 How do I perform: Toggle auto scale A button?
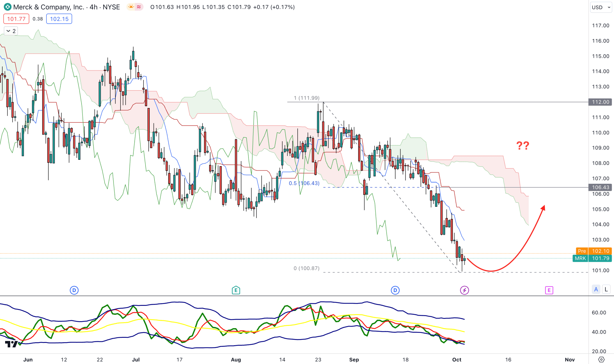click(x=596, y=290)
